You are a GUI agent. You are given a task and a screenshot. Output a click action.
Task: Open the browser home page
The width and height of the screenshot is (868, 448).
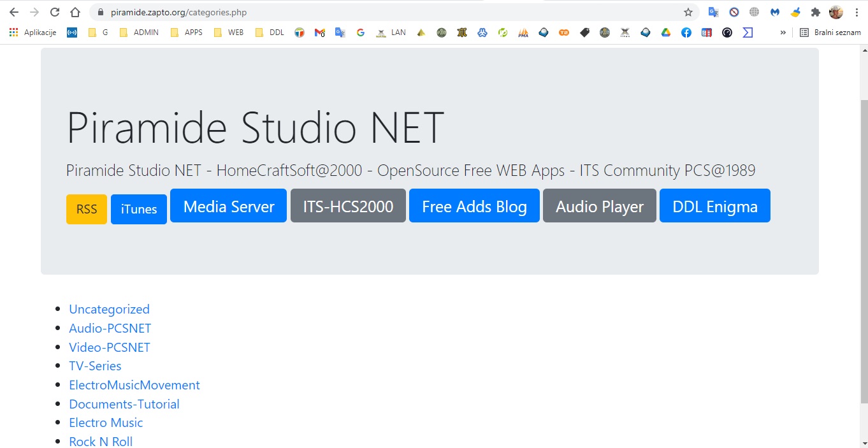point(75,12)
